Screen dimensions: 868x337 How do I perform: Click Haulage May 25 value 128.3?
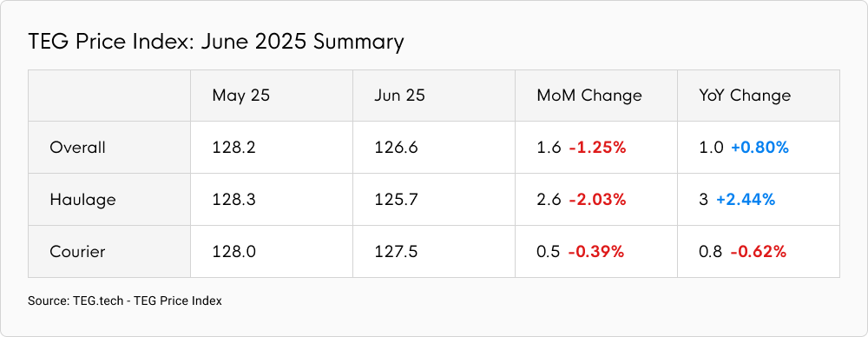coord(233,200)
